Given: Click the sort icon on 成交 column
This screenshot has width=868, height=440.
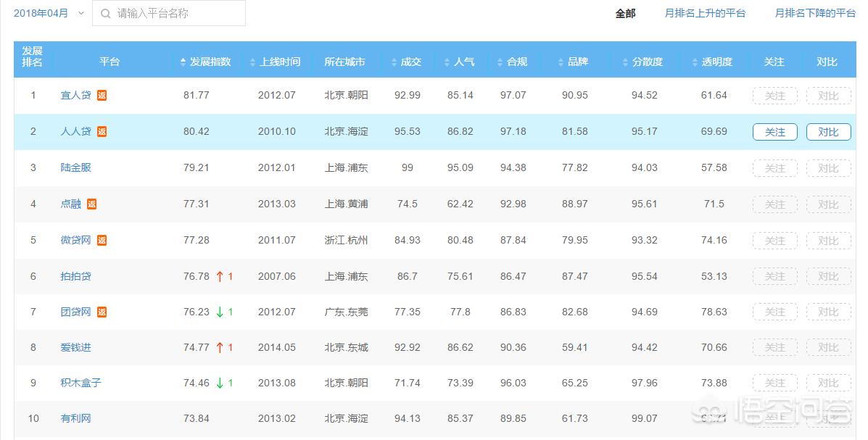Looking at the screenshot, I should pos(392,62).
